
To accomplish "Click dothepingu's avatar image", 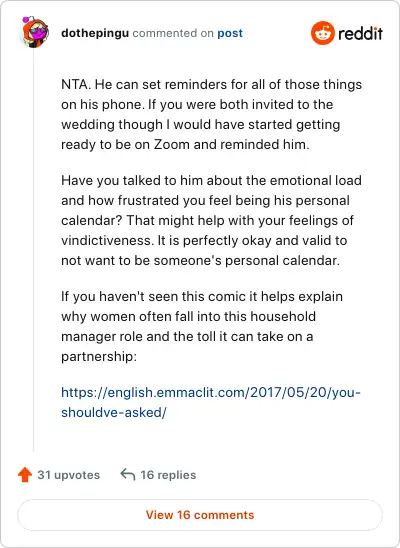I will (x=35, y=32).
